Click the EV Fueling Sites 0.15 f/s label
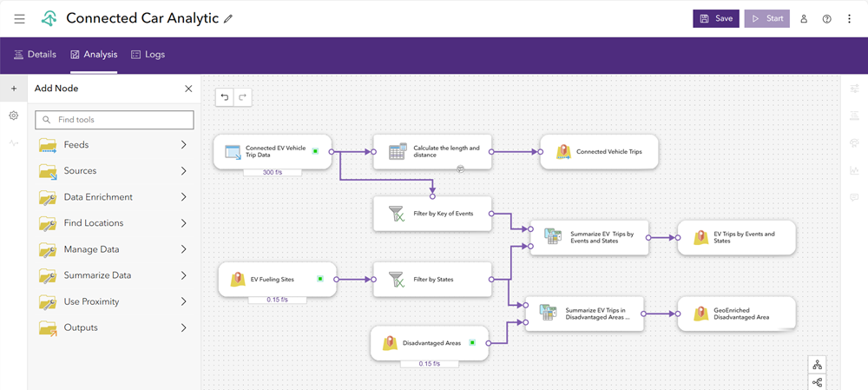The image size is (868, 390). pyautogui.click(x=277, y=300)
